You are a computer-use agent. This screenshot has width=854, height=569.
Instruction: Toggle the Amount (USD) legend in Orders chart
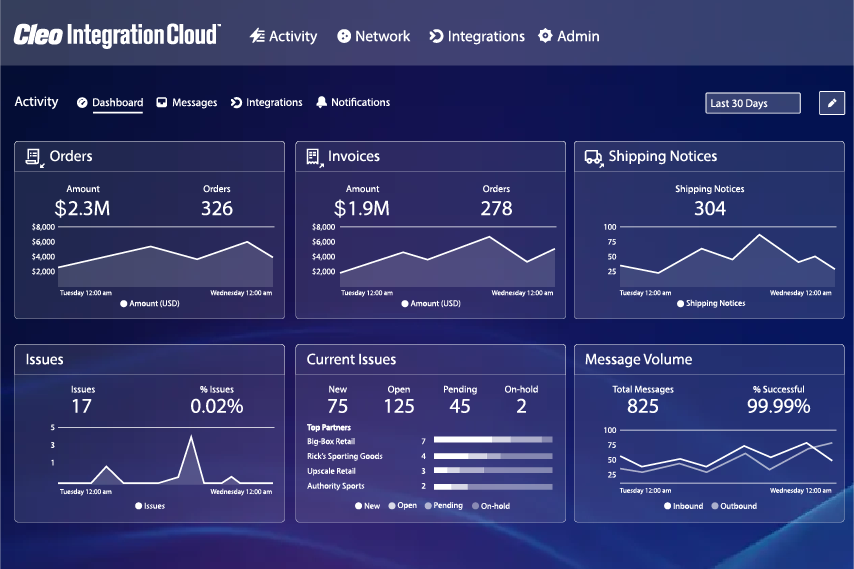click(150, 303)
